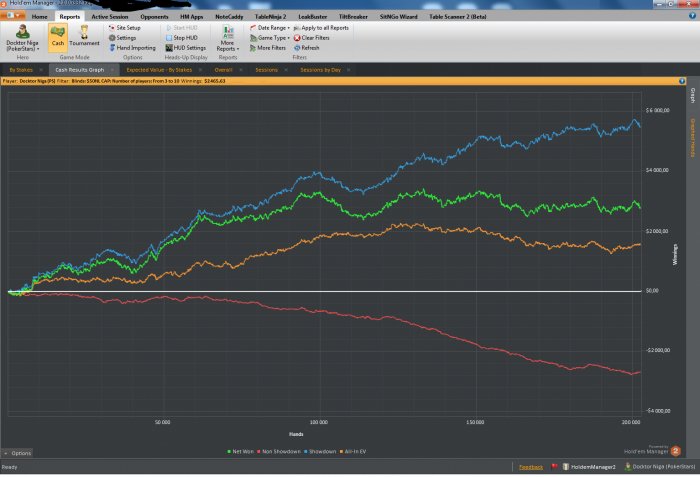Click Holdem Manager 2 logo
The height and width of the screenshot is (477, 700).
click(653, 451)
